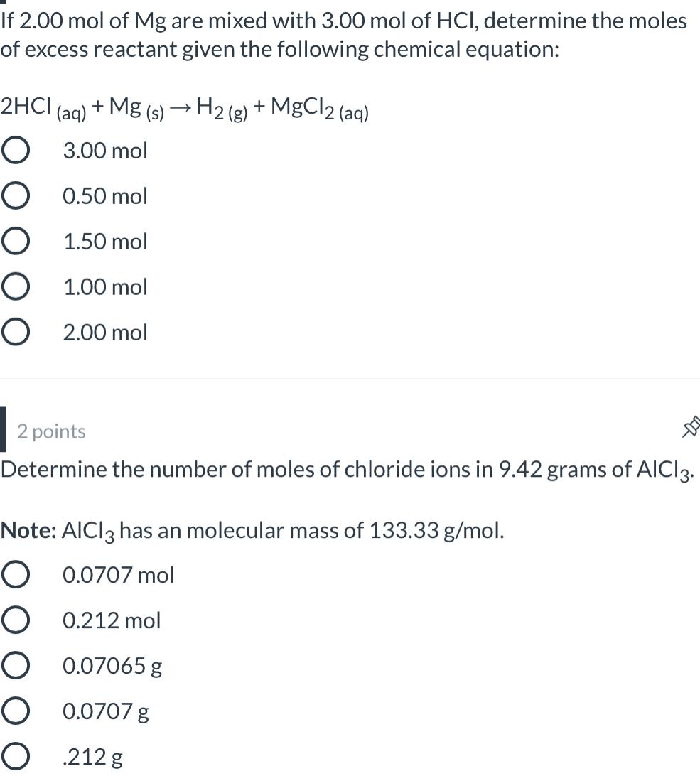This screenshot has width=700, height=781.
Task: Click the divider between the two questions
Action: pyautogui.click(x=350, y=378)
